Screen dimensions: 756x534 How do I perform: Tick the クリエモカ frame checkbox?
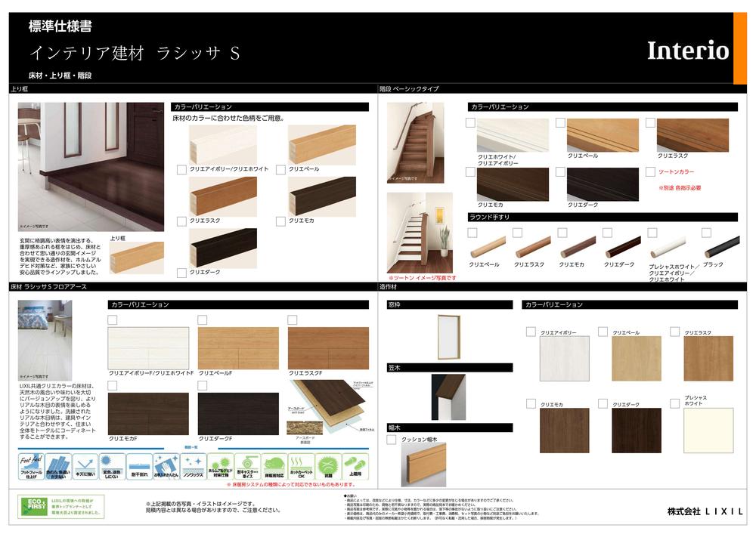point(280,221)
